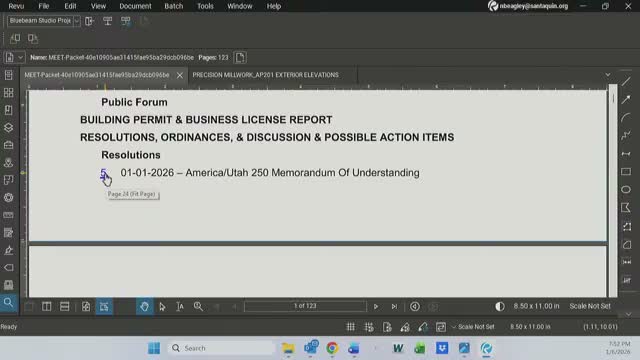Screen dimensions: 640x360
Task: Jump to the last page
Action: [x=394, y=307]
